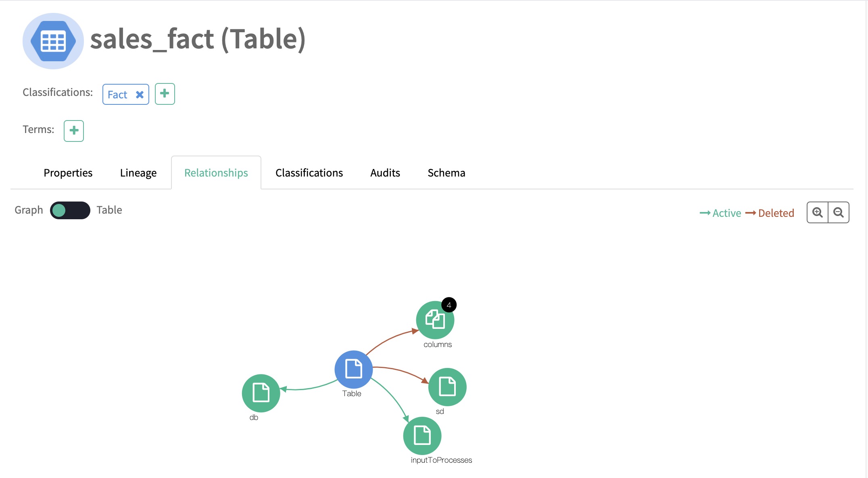Click the Fact classification label

[117, 95]
